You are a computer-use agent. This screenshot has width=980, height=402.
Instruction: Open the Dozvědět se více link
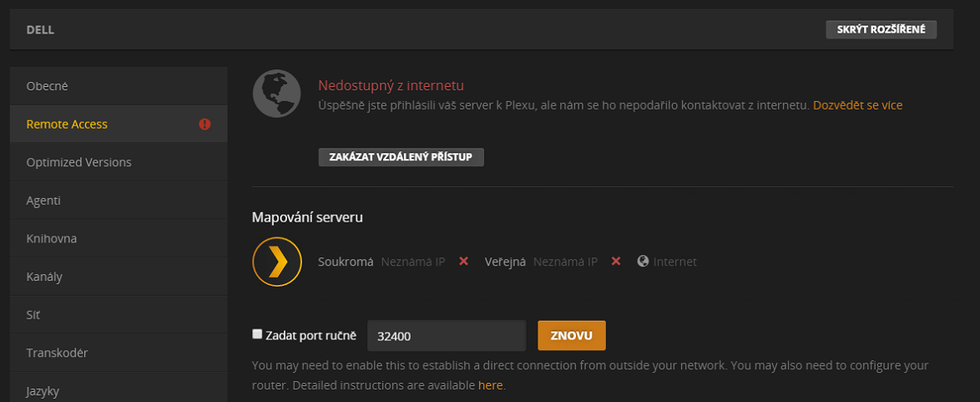(x=857, y=105)
